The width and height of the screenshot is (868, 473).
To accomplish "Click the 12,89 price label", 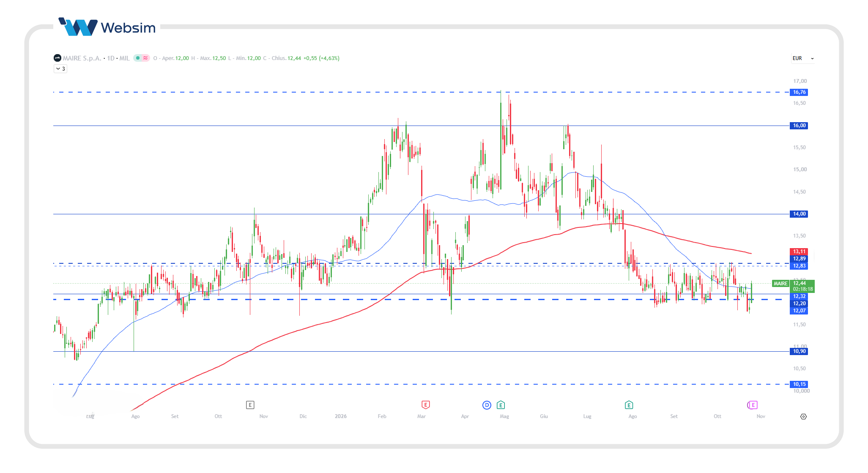I will pyautogui.click(x=799, y=259).
